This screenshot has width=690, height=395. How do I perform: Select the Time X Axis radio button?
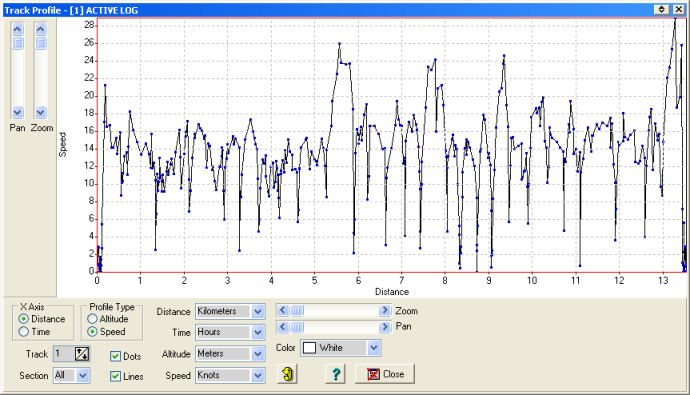[24, 332]
